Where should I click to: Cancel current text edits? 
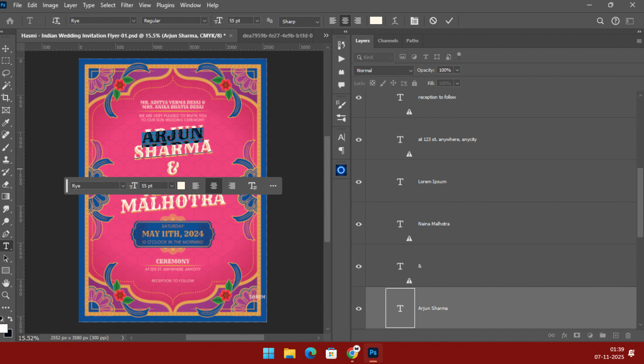click(433, 21)
